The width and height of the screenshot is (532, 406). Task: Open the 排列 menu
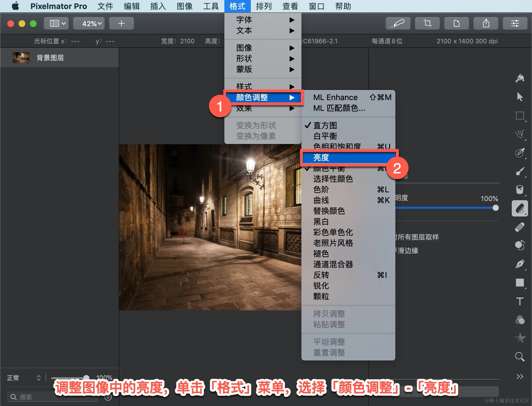264,6
